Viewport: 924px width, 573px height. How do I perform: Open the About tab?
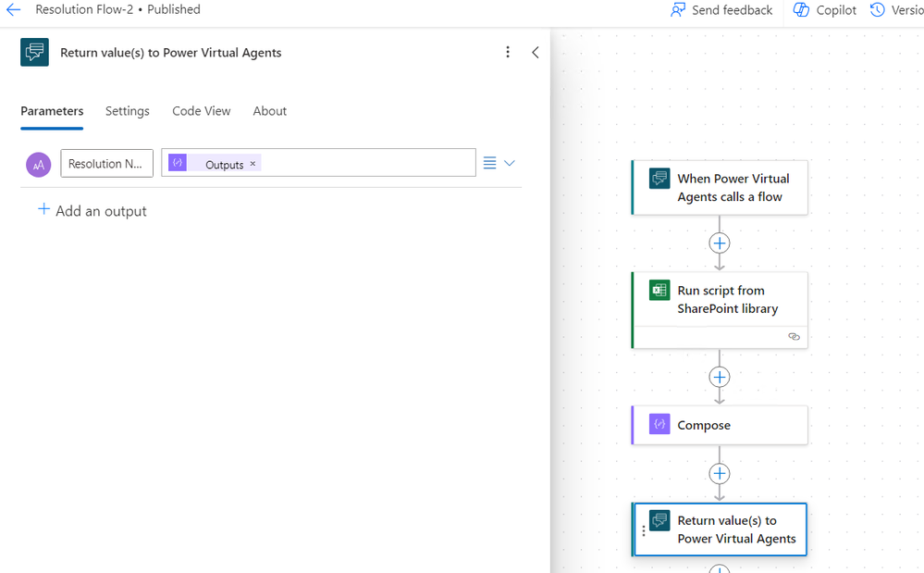pyautogui.click(x=269, y=111)
